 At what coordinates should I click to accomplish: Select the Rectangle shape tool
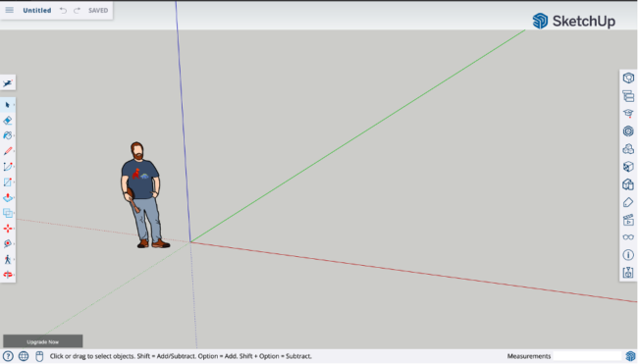tap(7, 182)
